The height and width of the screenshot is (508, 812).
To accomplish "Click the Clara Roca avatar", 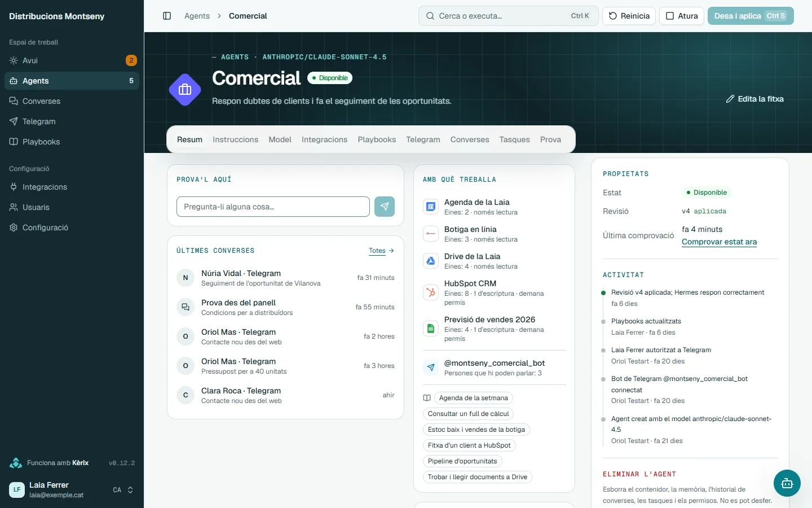I will 186,395.
